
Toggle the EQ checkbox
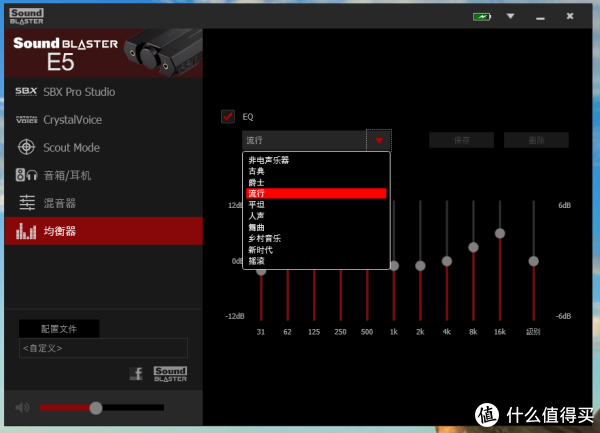tap(228, 117)
